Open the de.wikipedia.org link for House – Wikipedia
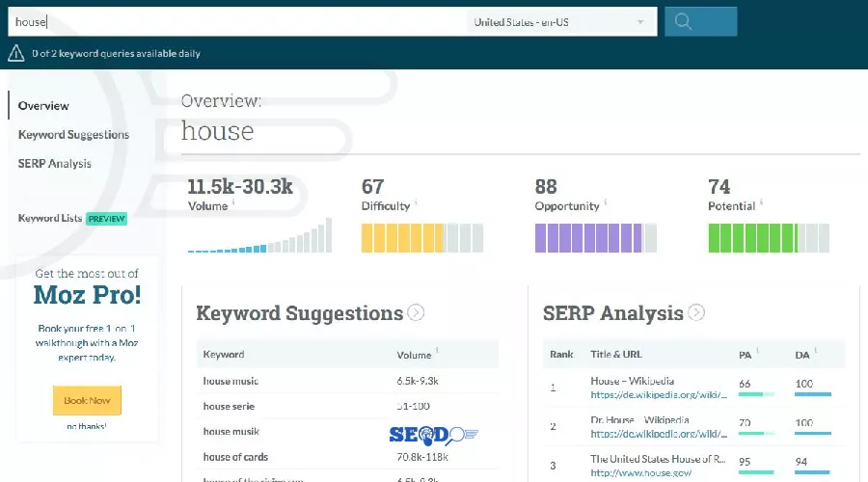The image size is (868, 482). (659, 394)
